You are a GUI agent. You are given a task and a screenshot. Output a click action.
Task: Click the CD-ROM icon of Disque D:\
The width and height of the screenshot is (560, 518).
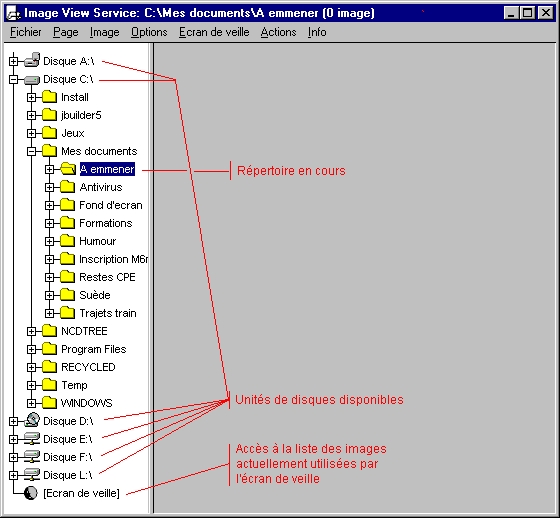coord(32,420)
